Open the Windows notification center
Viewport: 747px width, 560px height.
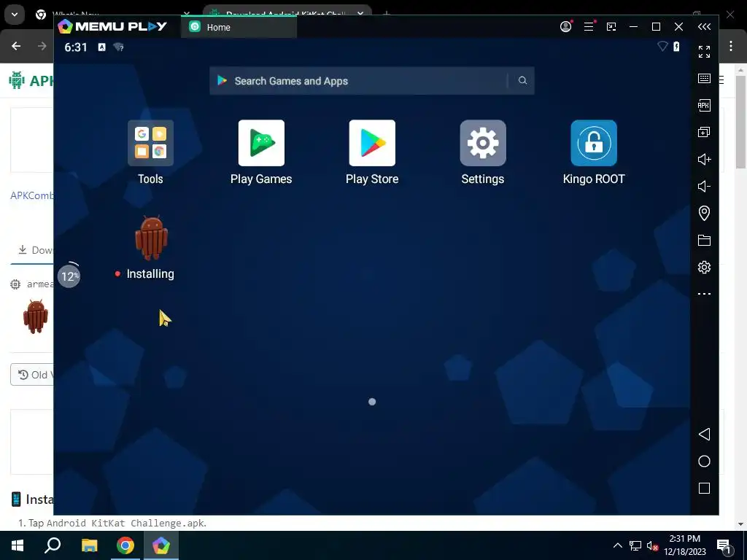click(724, 546)
